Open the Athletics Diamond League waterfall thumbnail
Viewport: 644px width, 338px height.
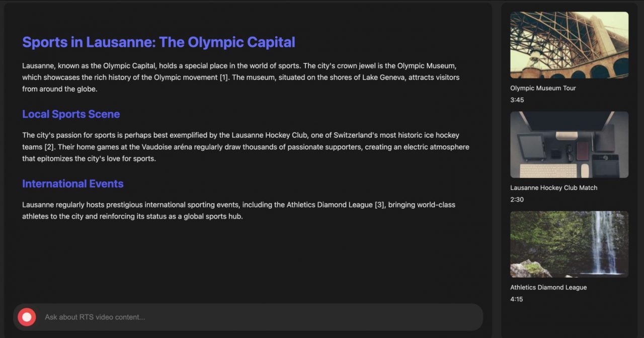[x=569, y=244]
